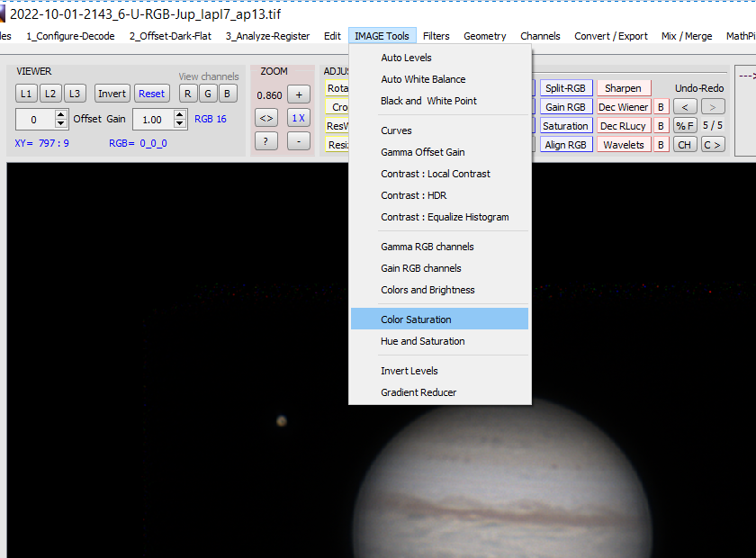Zoom in with the plus button
This screenshot has height=558, width=756.
coord(299,95)
